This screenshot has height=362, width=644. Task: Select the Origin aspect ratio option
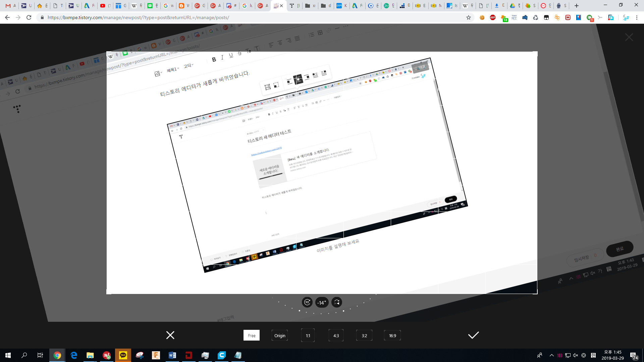(x=280, y=336)
